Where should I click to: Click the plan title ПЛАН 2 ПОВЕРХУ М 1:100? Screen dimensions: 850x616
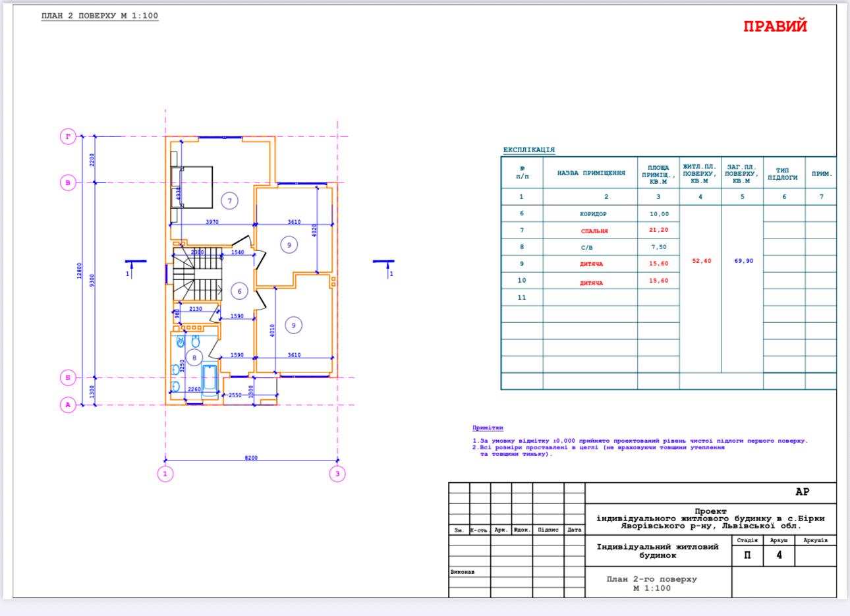[100, 15]
